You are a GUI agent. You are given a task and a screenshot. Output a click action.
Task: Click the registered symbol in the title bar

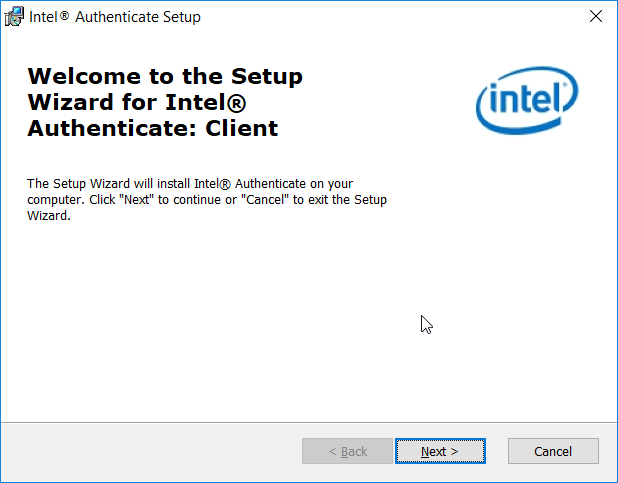[65, 16]
